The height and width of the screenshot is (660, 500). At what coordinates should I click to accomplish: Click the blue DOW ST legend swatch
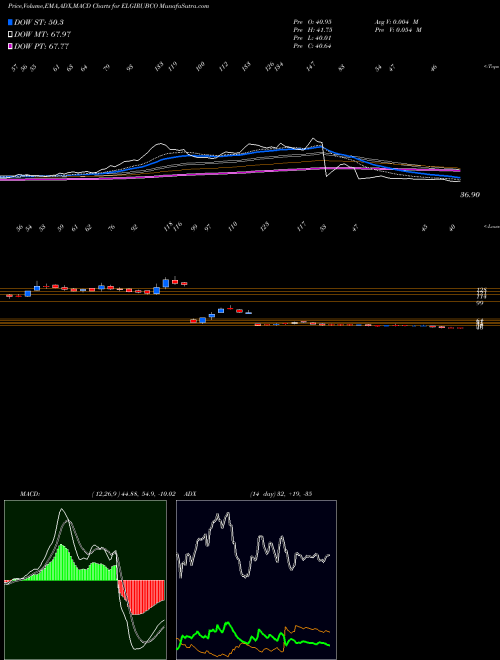point(10,22)
